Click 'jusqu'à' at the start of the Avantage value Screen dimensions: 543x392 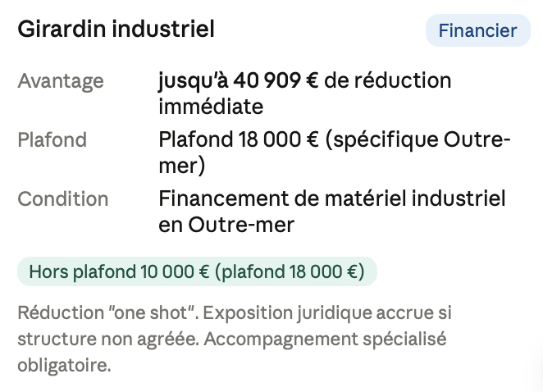193,81
